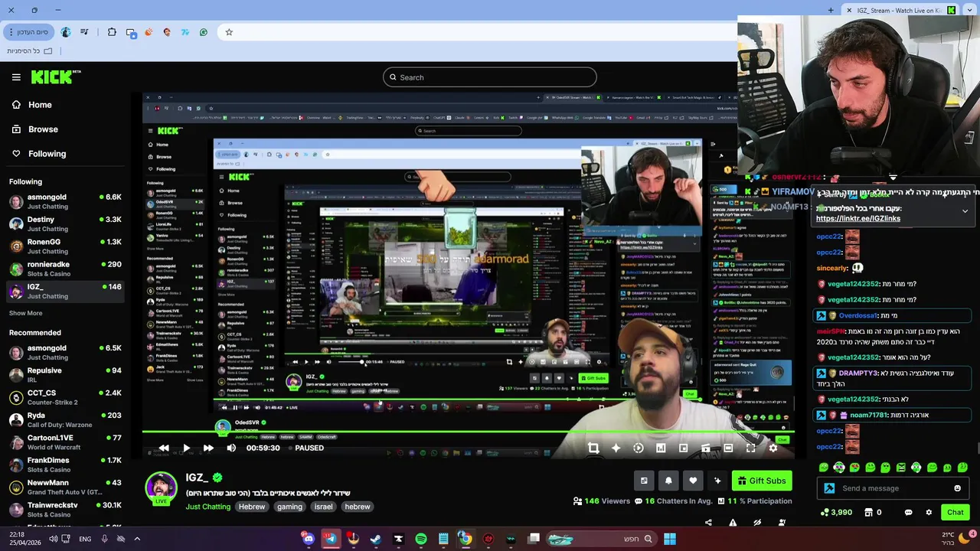Toggle picture-in-picture mode in player

click(683, 448)
